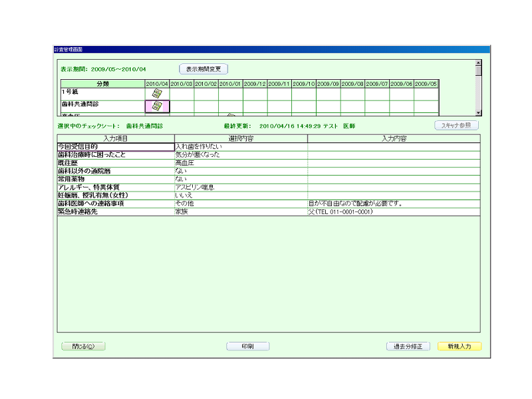Screen dimensions: 532x399
Task: Click the 選択内容 column header
Action: pyautogui.click(x=241, y=138)
